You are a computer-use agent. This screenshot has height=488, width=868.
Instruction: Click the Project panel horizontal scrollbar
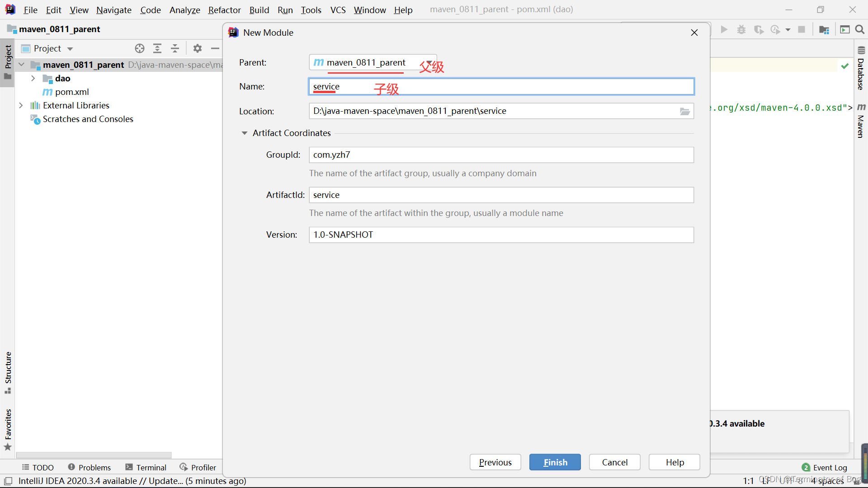(x=94, y=455)
